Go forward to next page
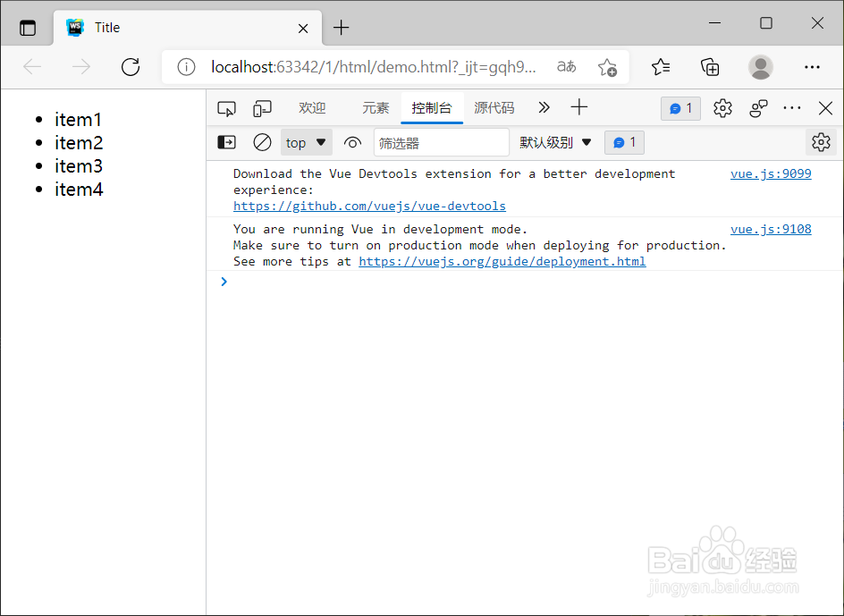 (81, 67)
